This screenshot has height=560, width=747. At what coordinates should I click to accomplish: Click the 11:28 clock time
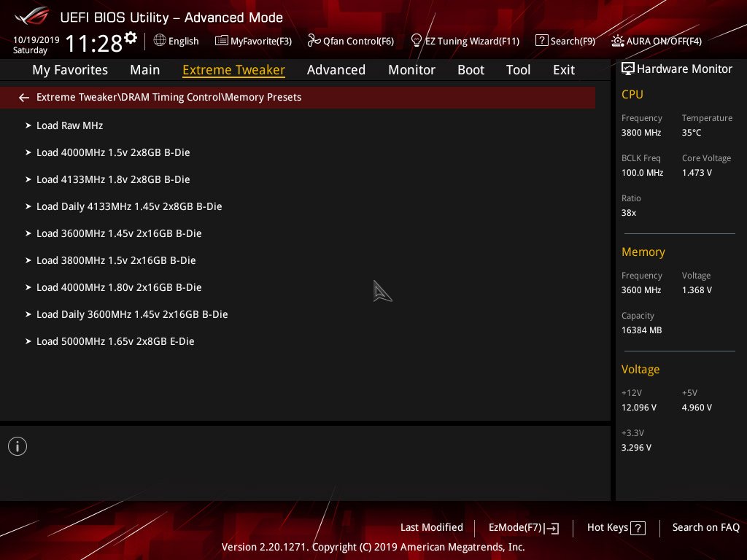(94, 43)
